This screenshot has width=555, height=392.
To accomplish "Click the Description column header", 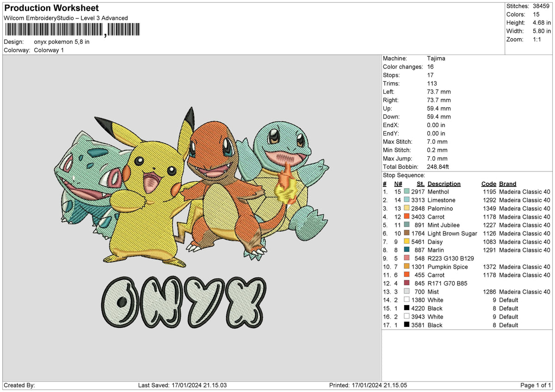I will pos(444,184).
